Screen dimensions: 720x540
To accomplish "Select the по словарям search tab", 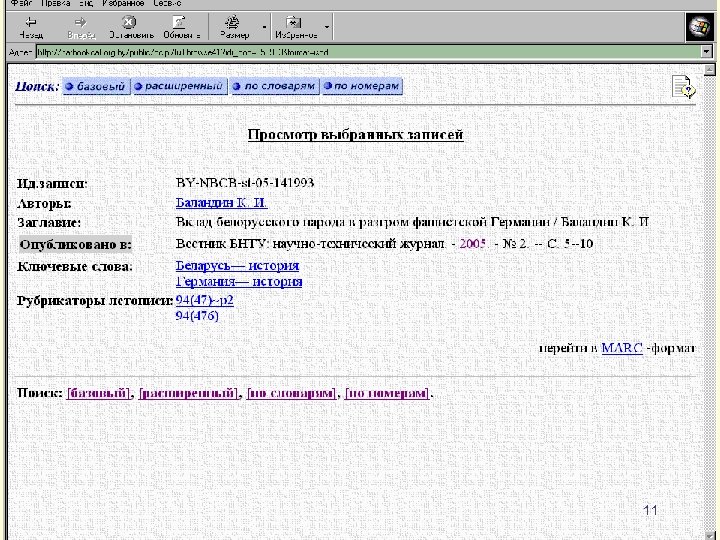I will coord(275,86).
